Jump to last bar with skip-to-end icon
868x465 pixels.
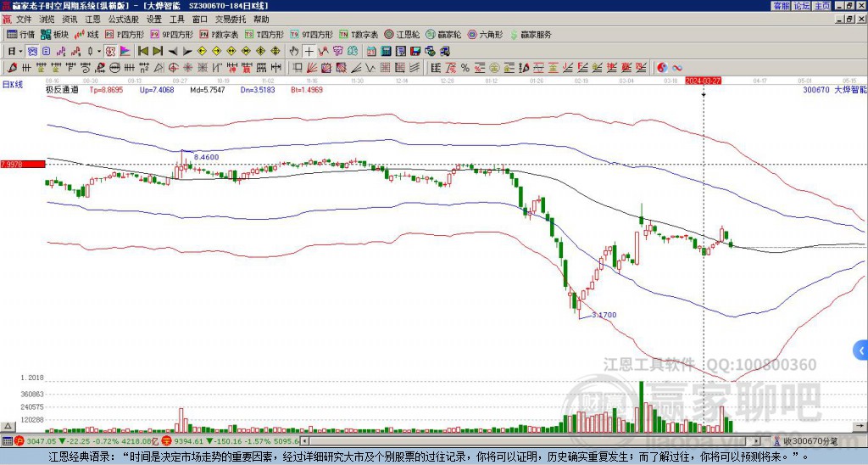(158, 52)
